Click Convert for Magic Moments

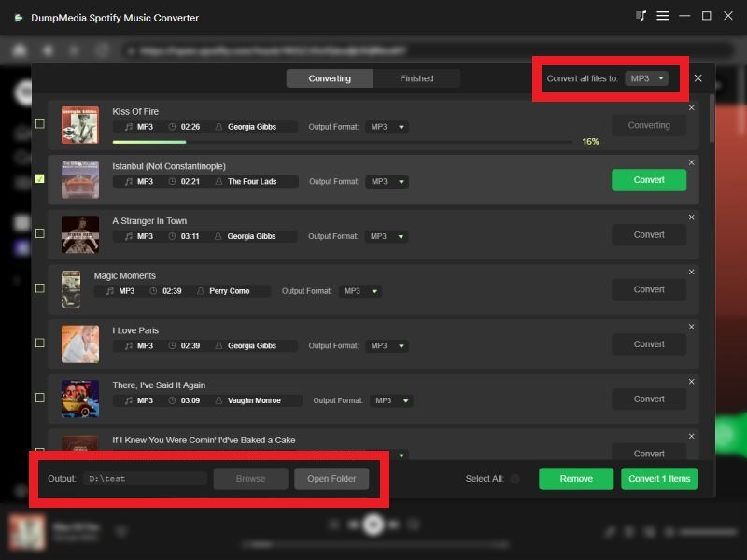tap(649, 289)
